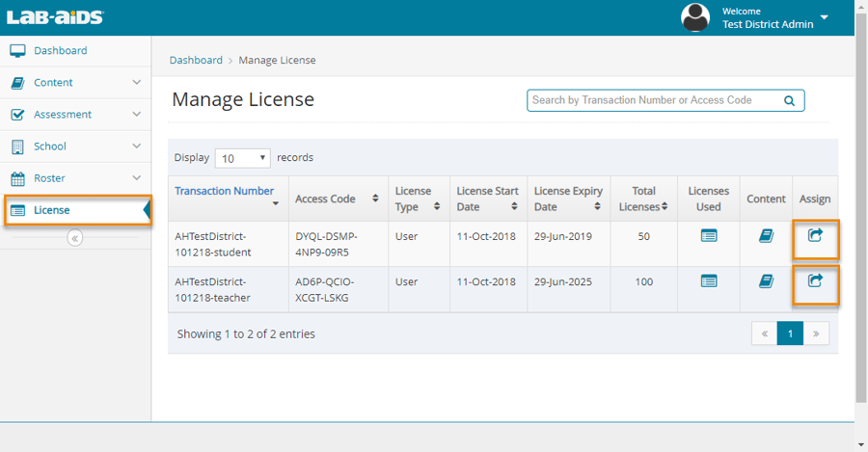The height and width of the screenshot is (452, 868).
Task: Click the Assign icon for the teacher license
Action: [x=815, y=281]
